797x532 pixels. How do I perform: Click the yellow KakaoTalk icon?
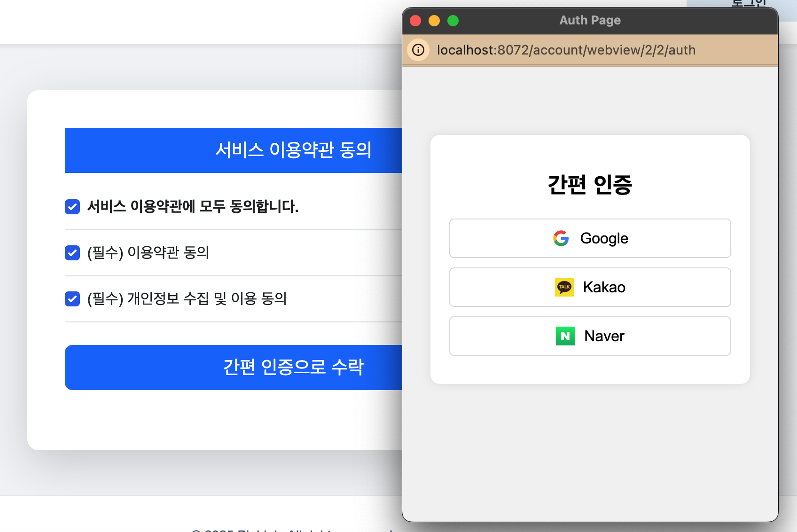pos(564,287)
